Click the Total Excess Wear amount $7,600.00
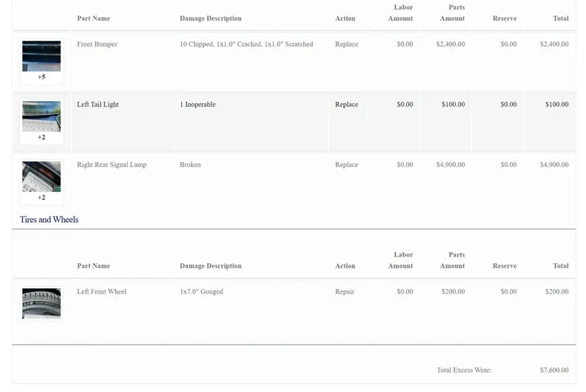The image size is (586, 392). (554, 370)
